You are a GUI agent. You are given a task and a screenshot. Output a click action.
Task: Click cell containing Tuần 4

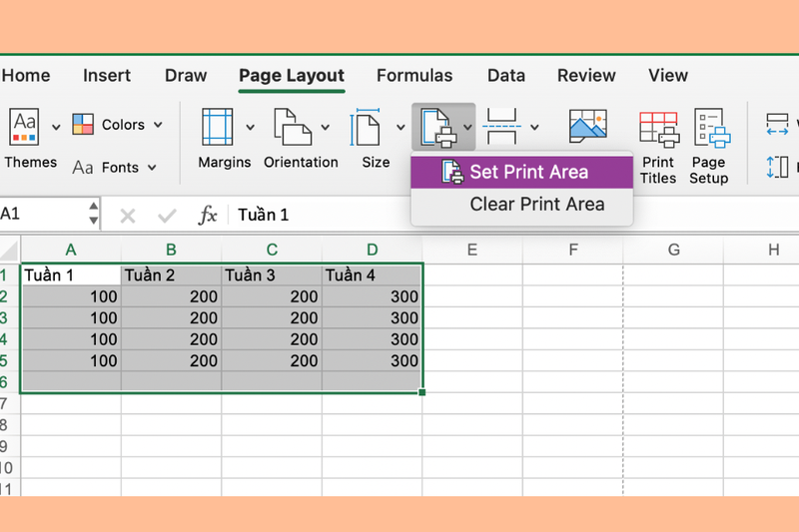372,274
